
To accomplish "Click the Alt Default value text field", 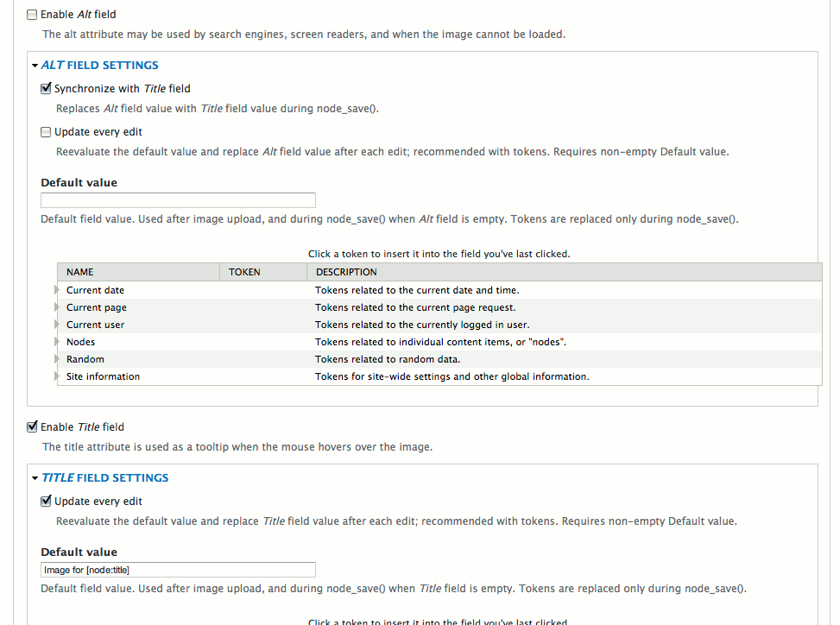I will coord(179,200).
